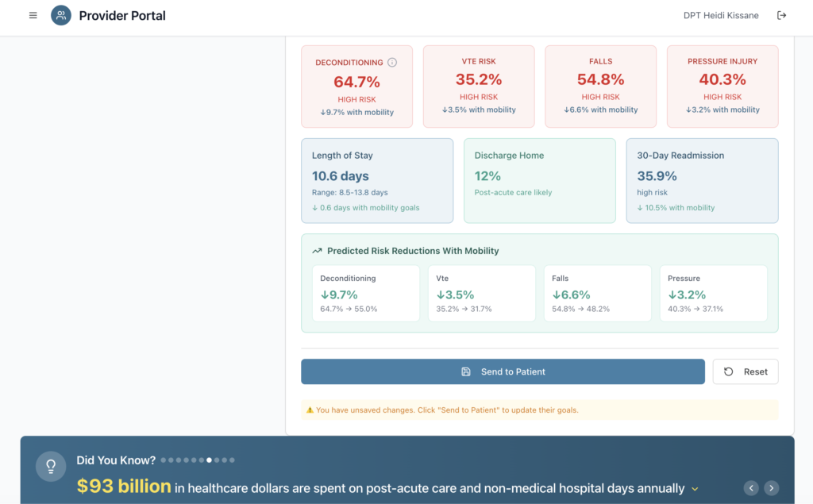Image resolution: width=813 pixels, height=504 pixels.
Task: Click the logout icon in header
Action: (781, 15)
